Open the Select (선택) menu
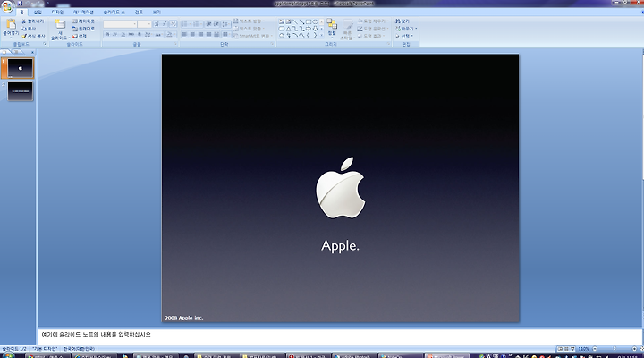 click(404, 36)
